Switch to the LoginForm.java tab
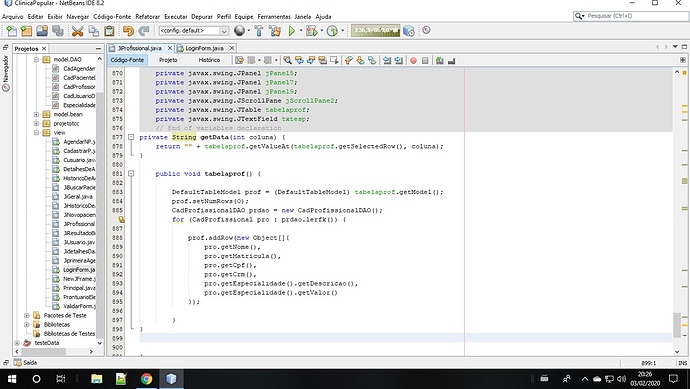 pos(204,48)
